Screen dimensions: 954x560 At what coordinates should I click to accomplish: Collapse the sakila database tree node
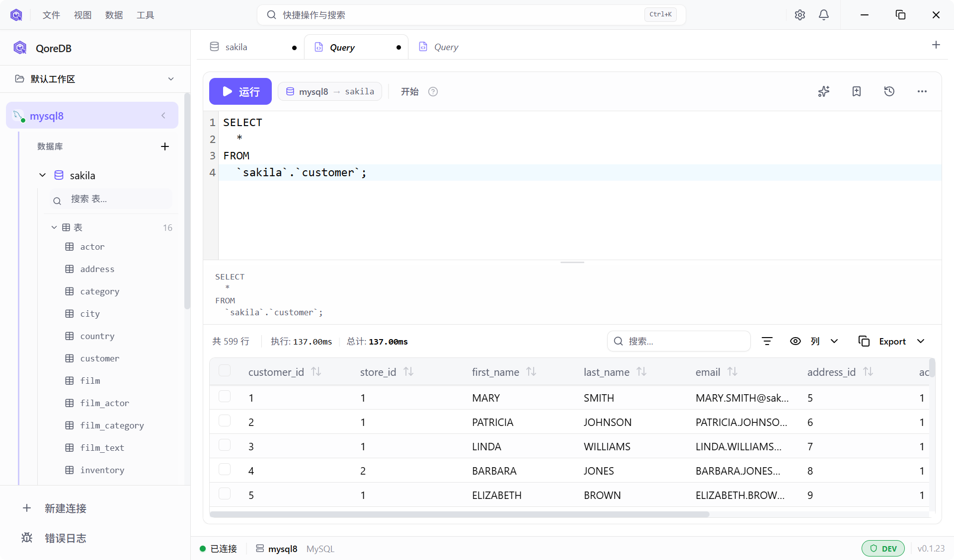[x=43, y=175]
